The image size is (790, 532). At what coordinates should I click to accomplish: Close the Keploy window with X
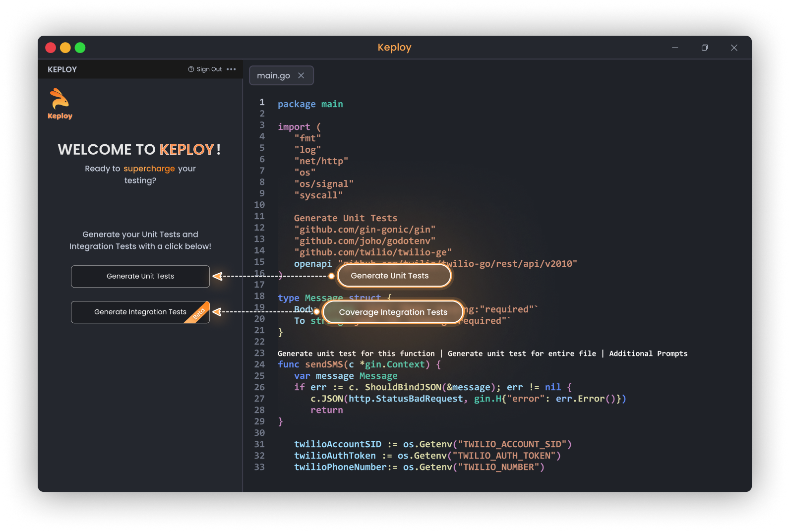pyautogui.click(x=734, y=48)
